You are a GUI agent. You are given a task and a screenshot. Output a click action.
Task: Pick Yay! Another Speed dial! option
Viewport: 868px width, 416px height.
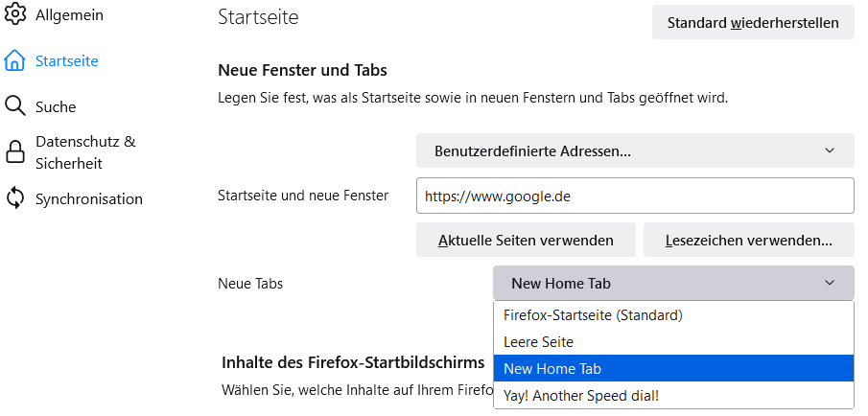coord(580,395)
